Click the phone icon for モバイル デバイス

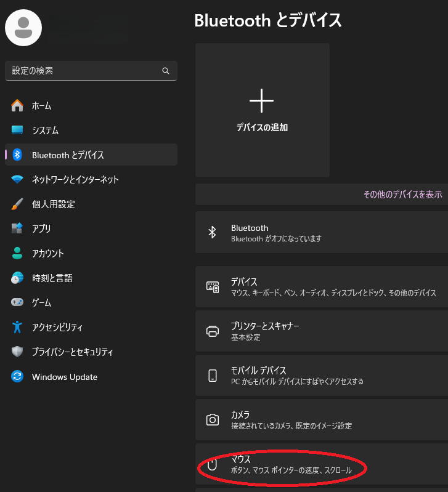(x=213, y=376)
